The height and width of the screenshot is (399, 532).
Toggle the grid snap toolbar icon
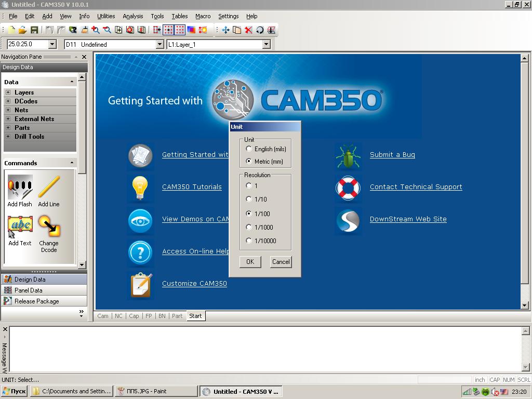pyautogui.click(x=169, y=30)
